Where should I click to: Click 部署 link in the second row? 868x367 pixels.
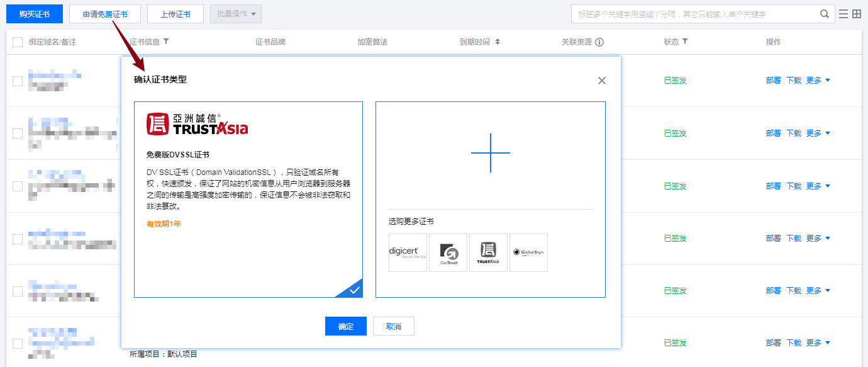pyautogui.click(x=774, y=133)
